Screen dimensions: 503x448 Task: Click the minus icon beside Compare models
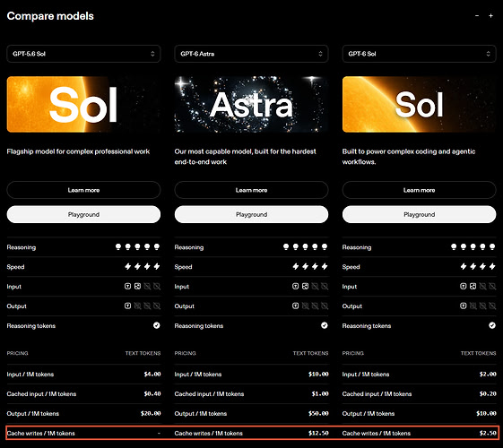click(477, 16)
